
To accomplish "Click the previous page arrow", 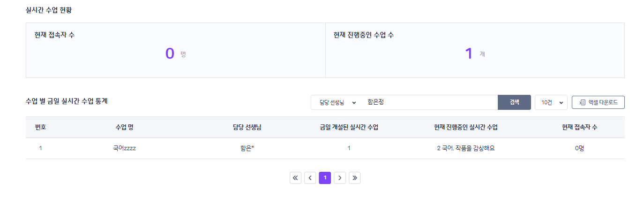I will click(x=310, y=178).
